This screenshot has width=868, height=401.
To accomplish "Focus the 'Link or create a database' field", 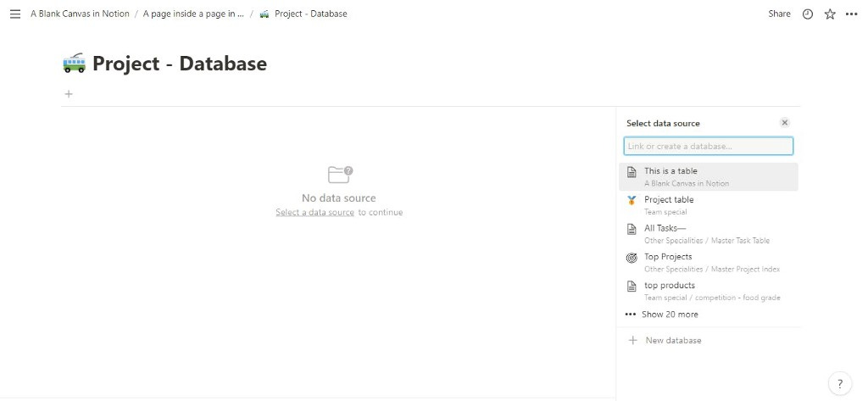I will pyautogui.click(x=708, y=146).
